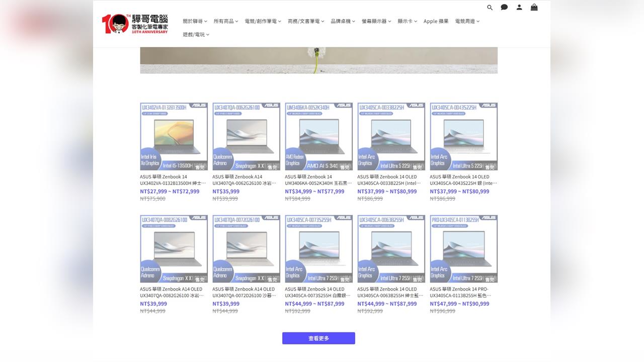Image resolution: width=644 pixels, height=362 pixels.
Task: Click the 查看更多 button
Action: (x=318, y=338)
